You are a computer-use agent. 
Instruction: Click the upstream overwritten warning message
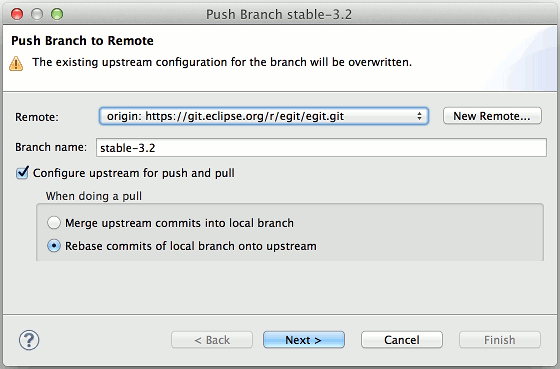tap(222, 62)
